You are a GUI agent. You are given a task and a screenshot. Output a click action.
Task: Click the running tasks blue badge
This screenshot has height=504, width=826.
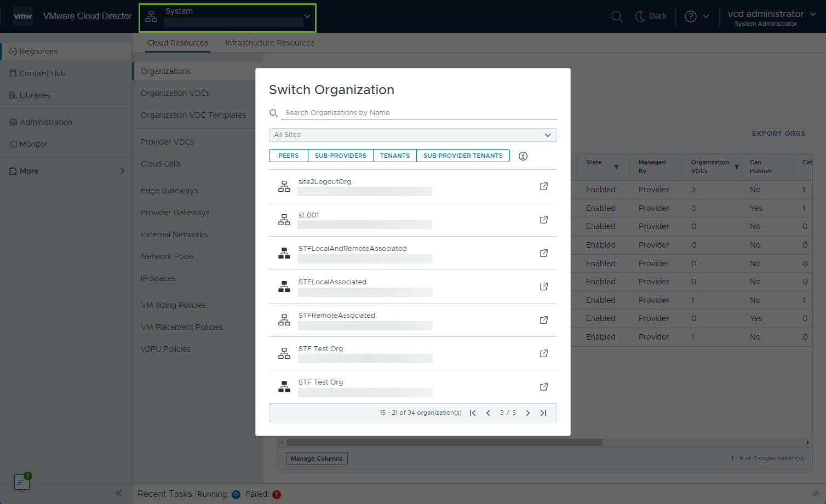(236, 494)
